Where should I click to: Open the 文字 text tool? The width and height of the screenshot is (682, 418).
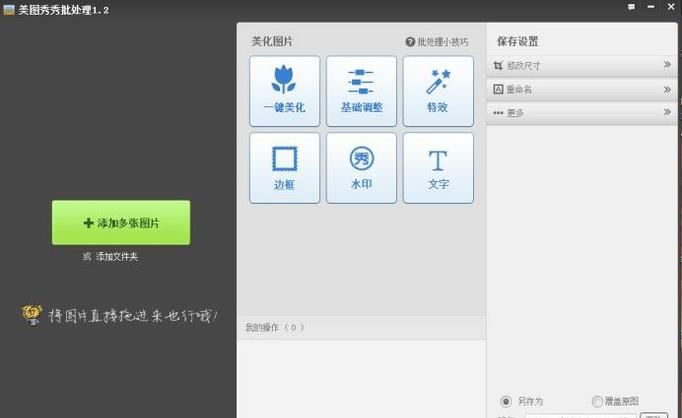[438, 168]
